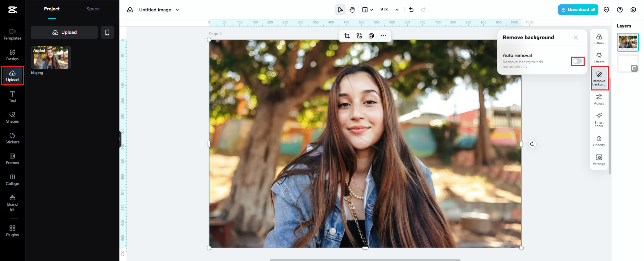644x261 pixels.
Task: Open the Opacity control
Action: [x=599, y=141]
